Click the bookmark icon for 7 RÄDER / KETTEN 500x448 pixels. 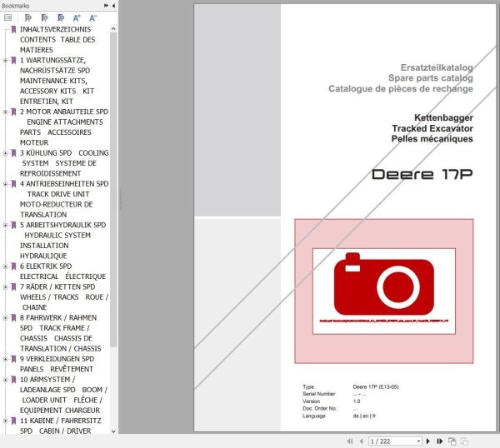point(13,286)
